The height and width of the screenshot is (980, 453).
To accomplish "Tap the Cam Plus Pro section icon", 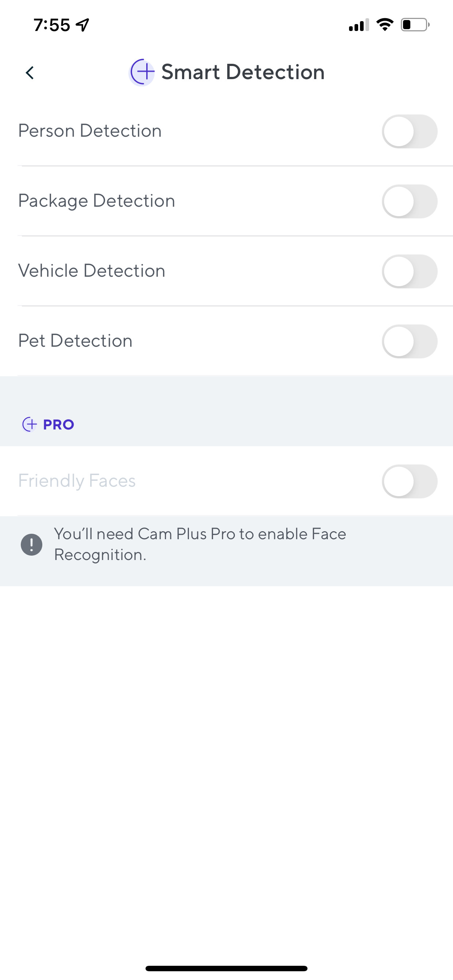I will coord(29,424).
